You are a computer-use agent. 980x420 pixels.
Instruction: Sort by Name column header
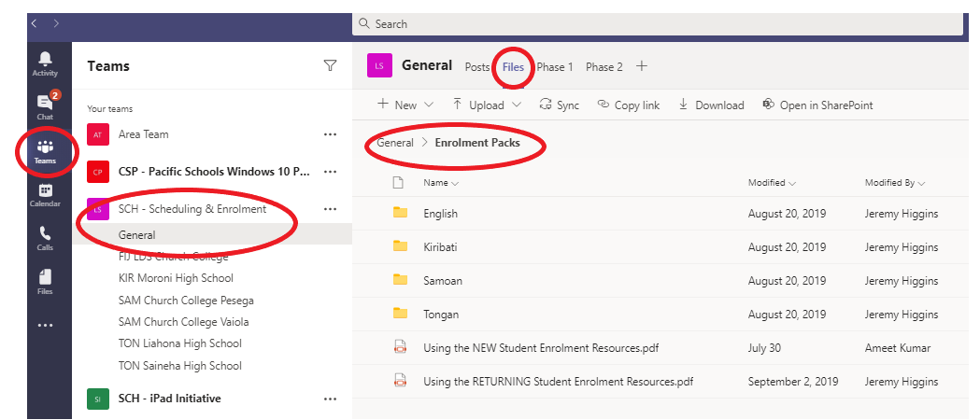(x=441, y=183)
